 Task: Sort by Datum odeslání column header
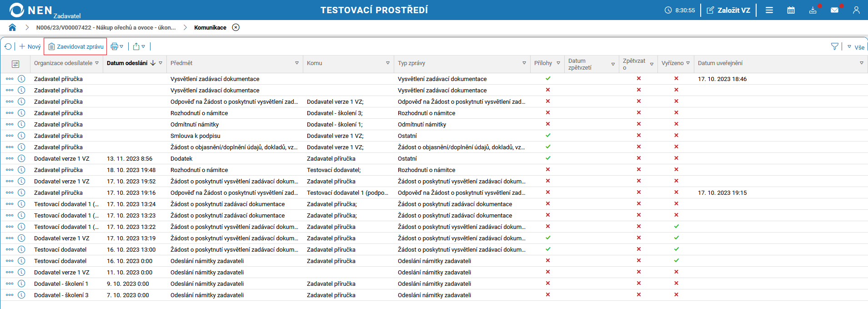(127, 63)
